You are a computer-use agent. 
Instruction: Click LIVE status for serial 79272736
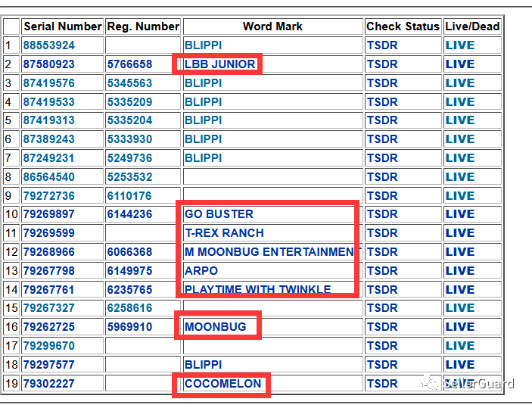[x=460, y=196]
